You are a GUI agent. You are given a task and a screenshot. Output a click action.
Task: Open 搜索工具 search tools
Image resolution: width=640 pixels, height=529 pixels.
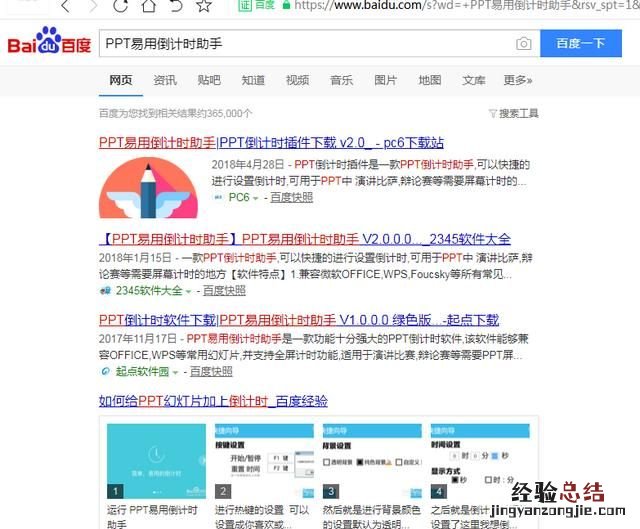(x=519, y=113)
